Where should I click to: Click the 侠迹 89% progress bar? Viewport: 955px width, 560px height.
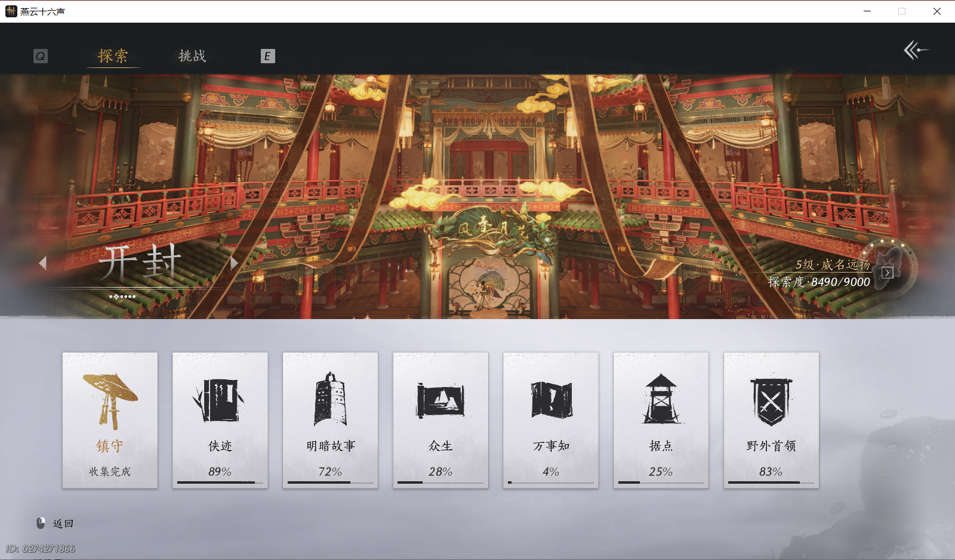(x=220, y=482)
